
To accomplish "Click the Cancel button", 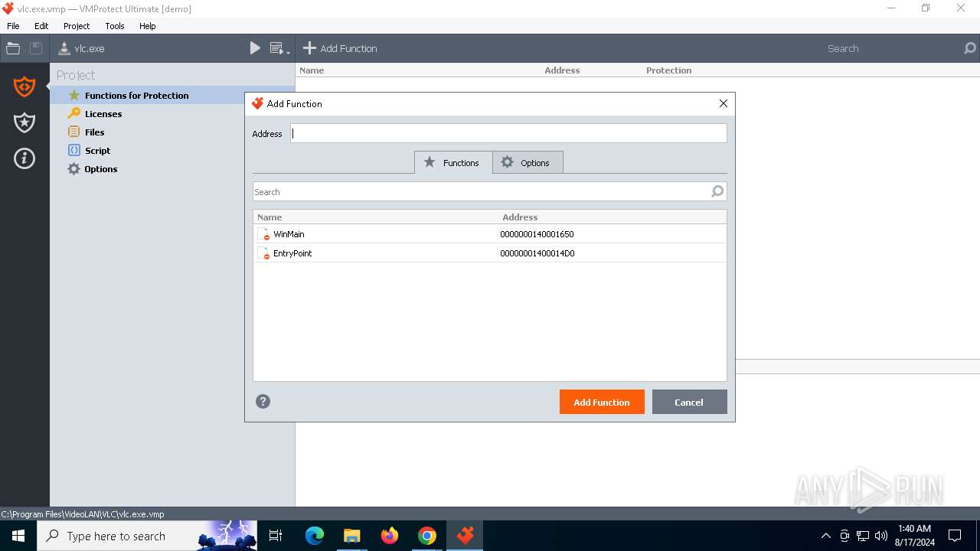I will (x=689, y=402).
